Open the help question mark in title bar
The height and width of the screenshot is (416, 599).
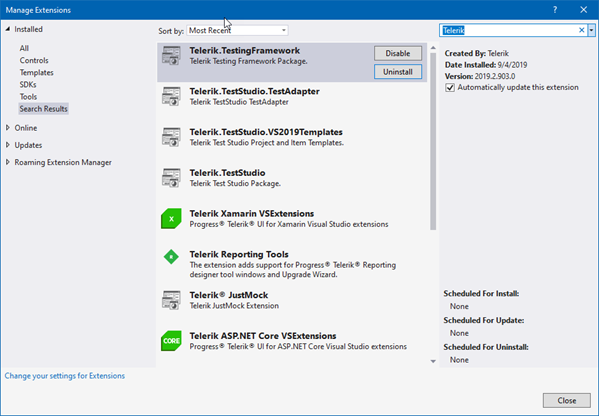[x=555, y=10]
